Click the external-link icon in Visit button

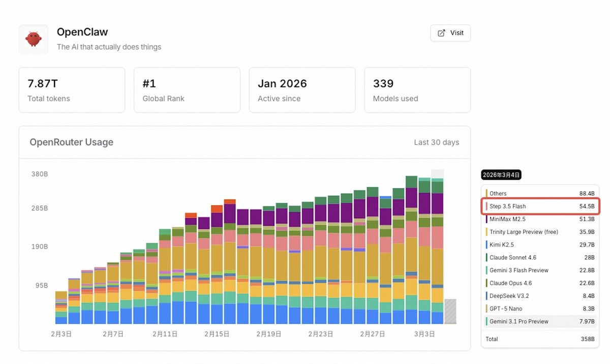click(x=441, y=33)
